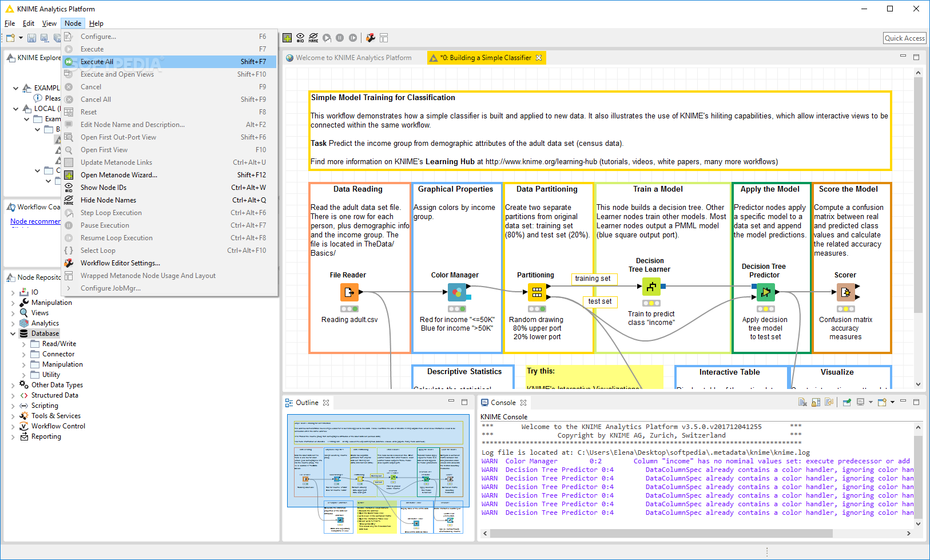Maximize the Outline panel
930x560 pixels.
click(x=464, y=402)
